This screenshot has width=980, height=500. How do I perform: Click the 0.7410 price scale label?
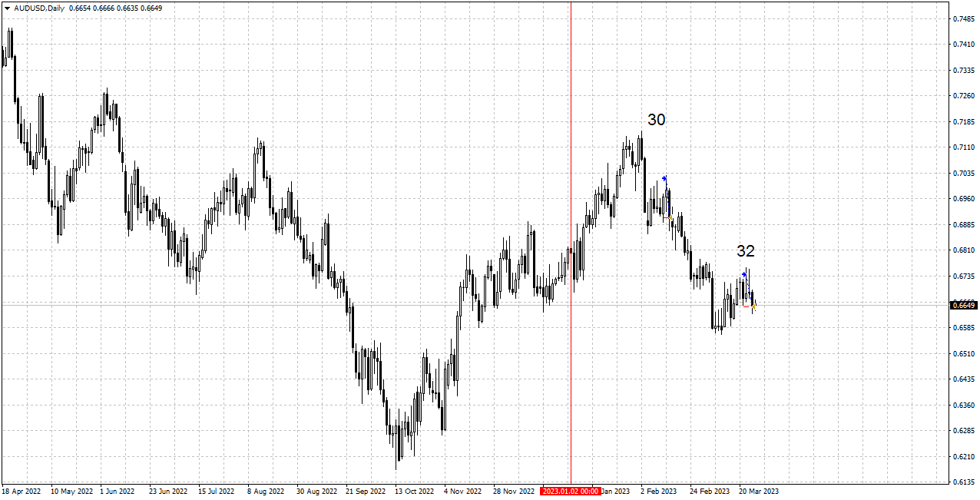click(963, 45)
